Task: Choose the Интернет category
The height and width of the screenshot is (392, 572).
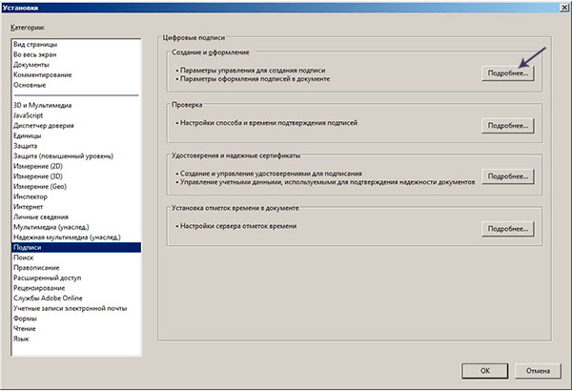Action: pos(29,205)
